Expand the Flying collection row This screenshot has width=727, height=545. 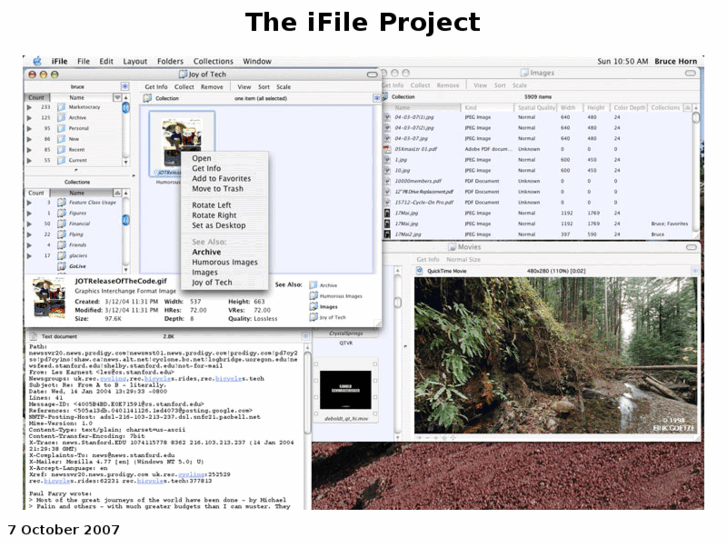[x=30, y=235]
